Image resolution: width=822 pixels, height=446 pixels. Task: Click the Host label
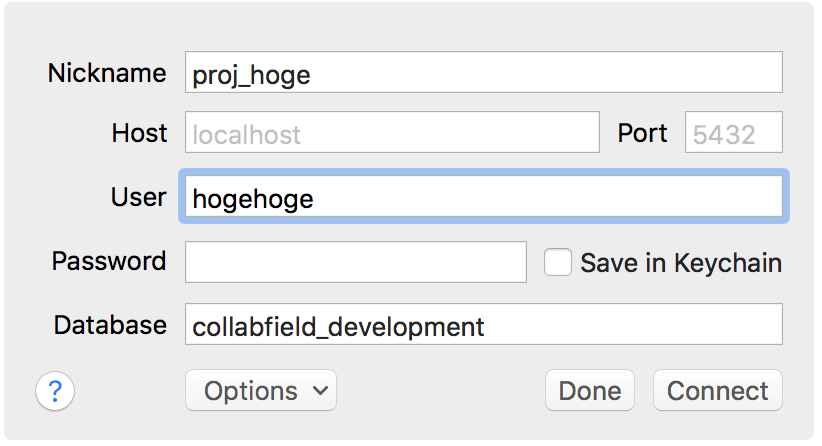pos(139,133)
